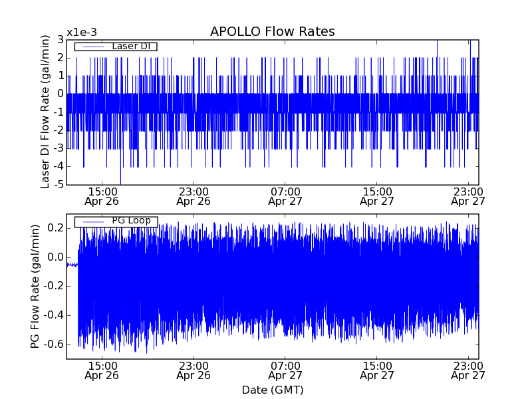The width and height of the screenshot is (532, 399).
Task: Click the y-axis value 0.2 on bottom chart
Action: (x=55, y=227)
